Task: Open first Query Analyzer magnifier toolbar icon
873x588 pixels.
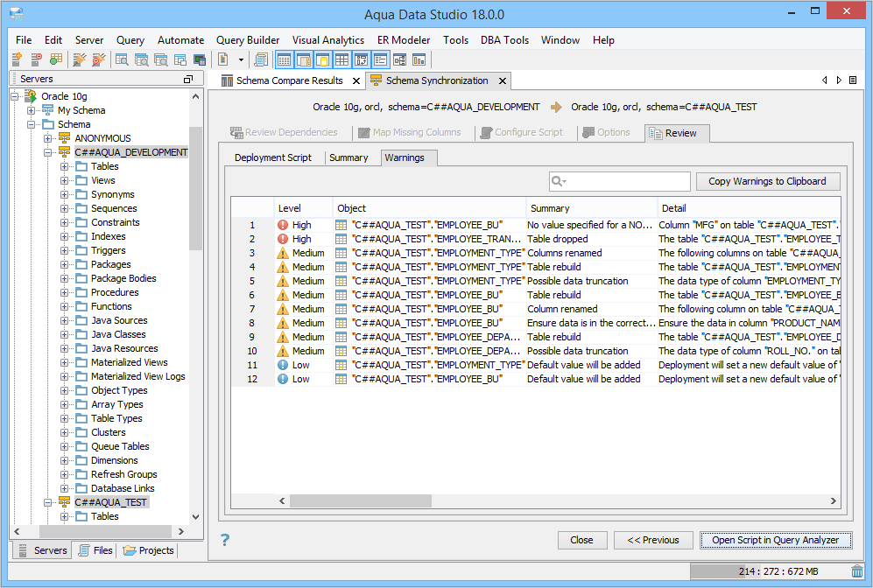Action: (x=122, y=59)
